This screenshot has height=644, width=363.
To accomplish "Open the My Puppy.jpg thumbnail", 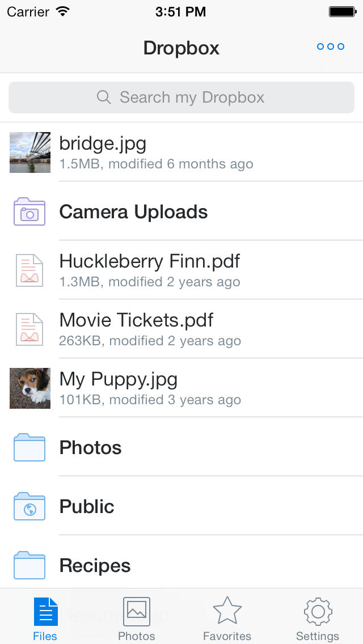I will [x=30, y=388].
